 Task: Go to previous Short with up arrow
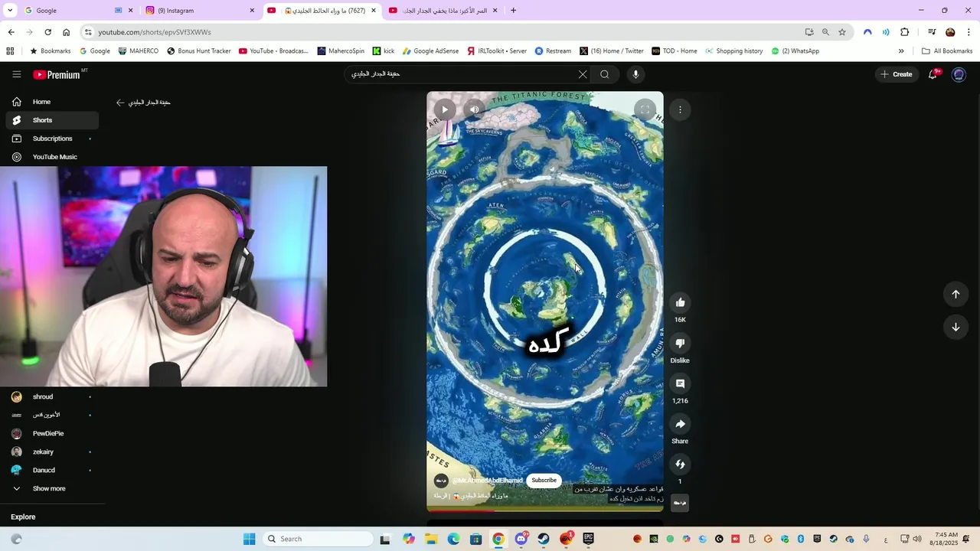[x=955, y=294]
